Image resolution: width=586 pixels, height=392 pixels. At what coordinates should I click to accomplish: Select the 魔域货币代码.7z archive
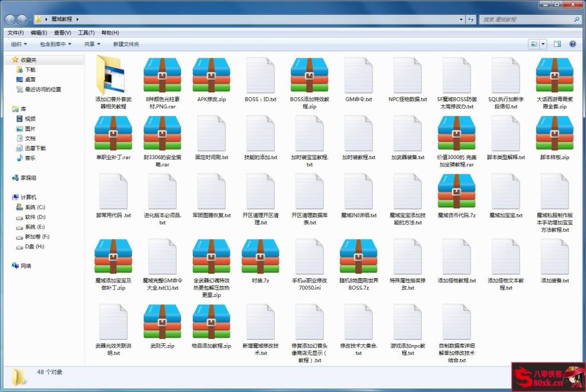pyautogui.click(x=456, y=192)
